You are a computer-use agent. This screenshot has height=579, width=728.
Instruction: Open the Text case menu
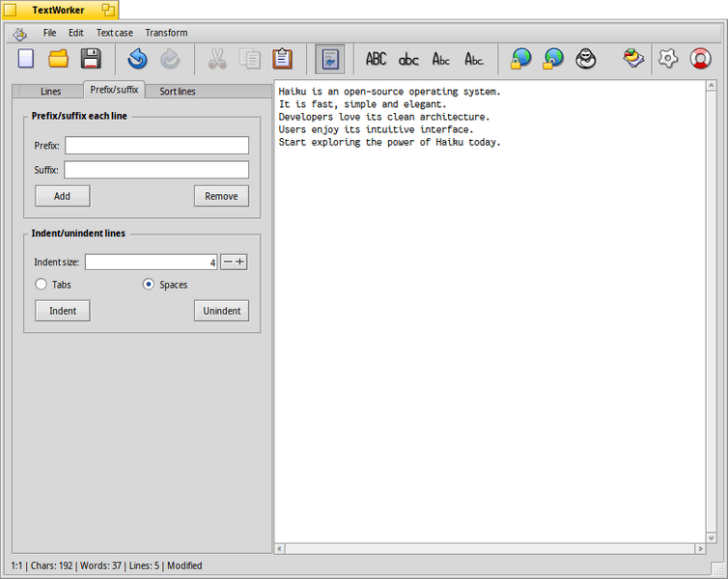[x=115, y=33]
